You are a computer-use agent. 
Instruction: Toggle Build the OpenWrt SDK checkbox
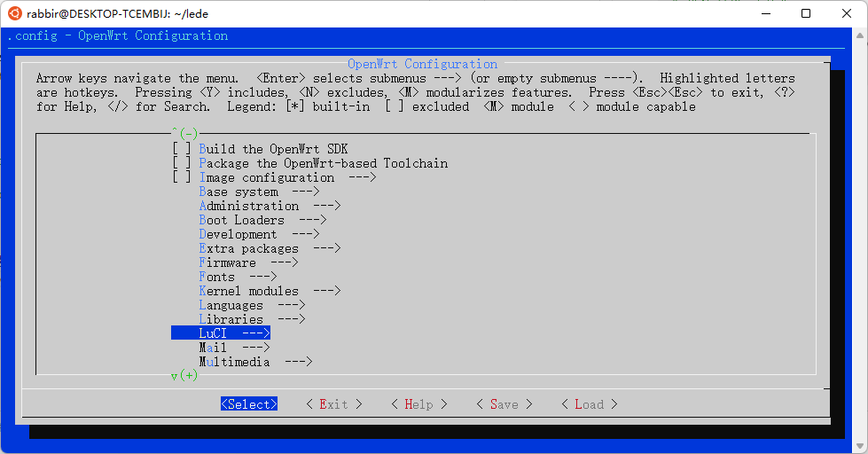182,149
